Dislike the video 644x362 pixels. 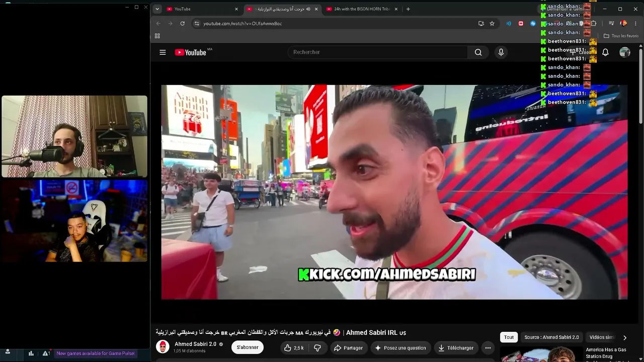pyautogui.click(x=317, y=348)
